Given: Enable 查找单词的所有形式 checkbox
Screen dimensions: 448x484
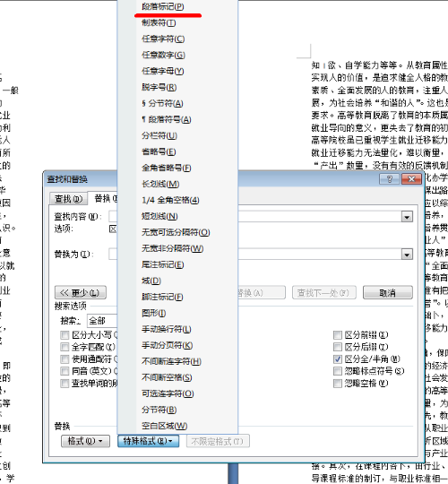Looking at the screenshot, I should click(x=65, y=384).
